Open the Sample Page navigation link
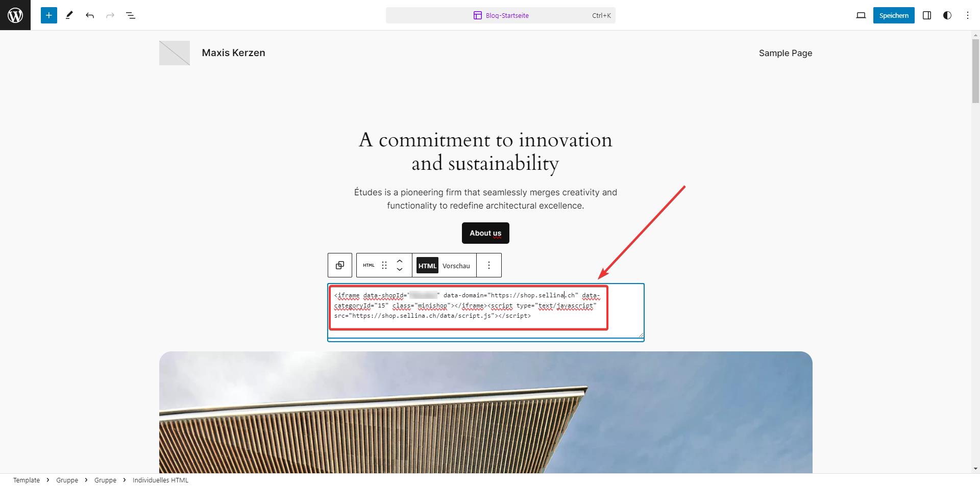 tap(786, 53)
